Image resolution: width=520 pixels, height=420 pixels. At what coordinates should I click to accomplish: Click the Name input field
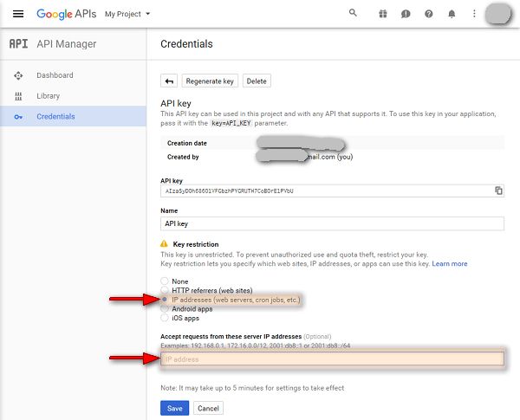pyautogui.click(x=332, y=223)
